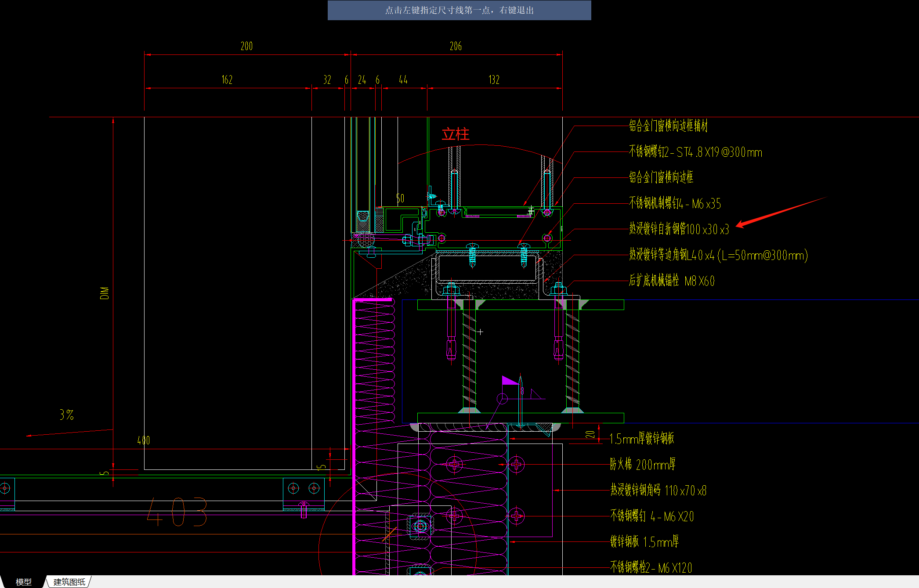
Task: Click the 点击左键指定尺寸线第一点 prompt bar
Action: [x=459, y=10]
